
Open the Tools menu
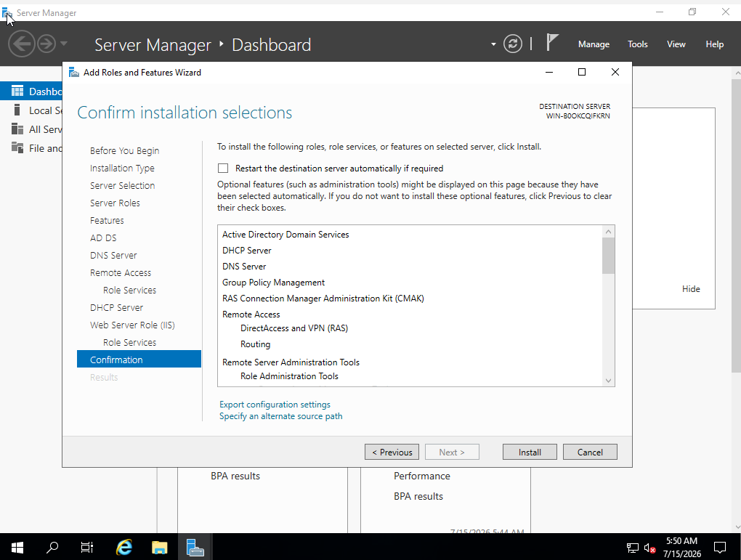(638, 44)
